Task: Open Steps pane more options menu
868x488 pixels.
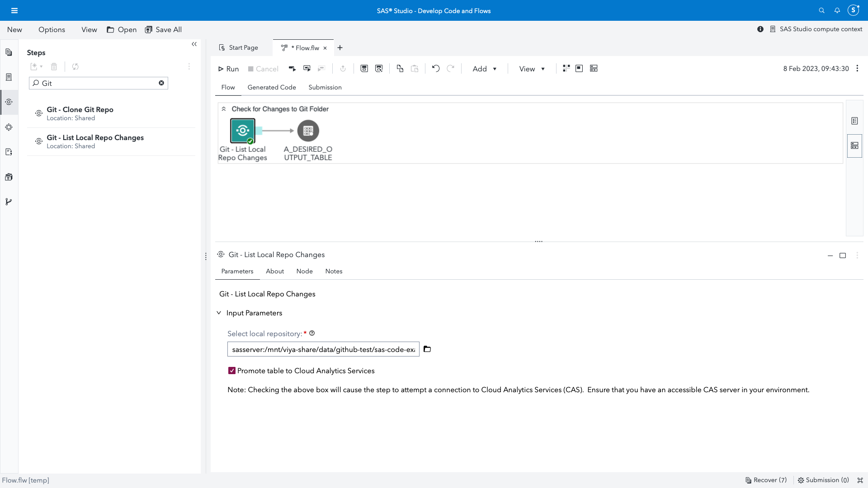Action: click(189, 67)
